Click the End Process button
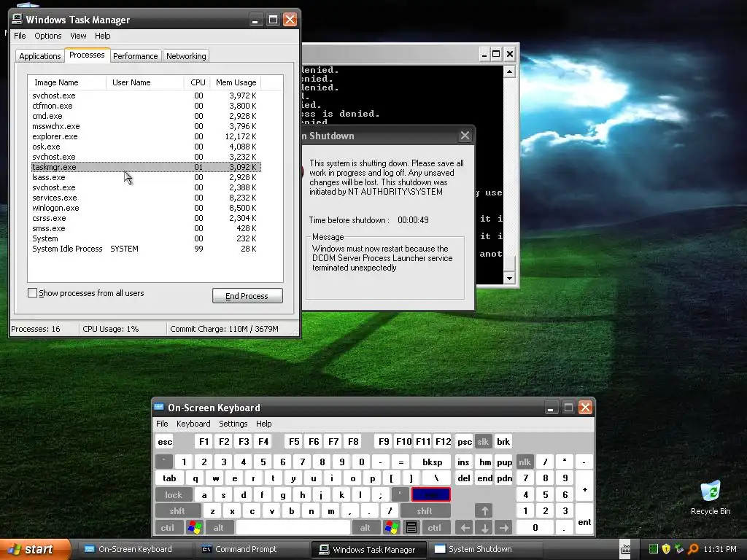The height and width of the screenshot is (560, 747). pos(247,296)
